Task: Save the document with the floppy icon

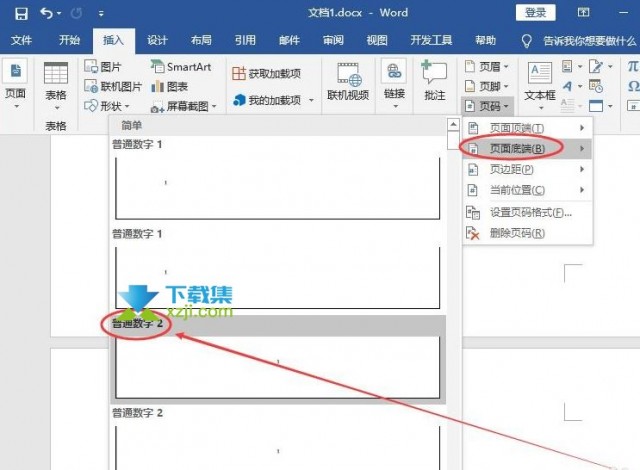Action: (21, 13)
